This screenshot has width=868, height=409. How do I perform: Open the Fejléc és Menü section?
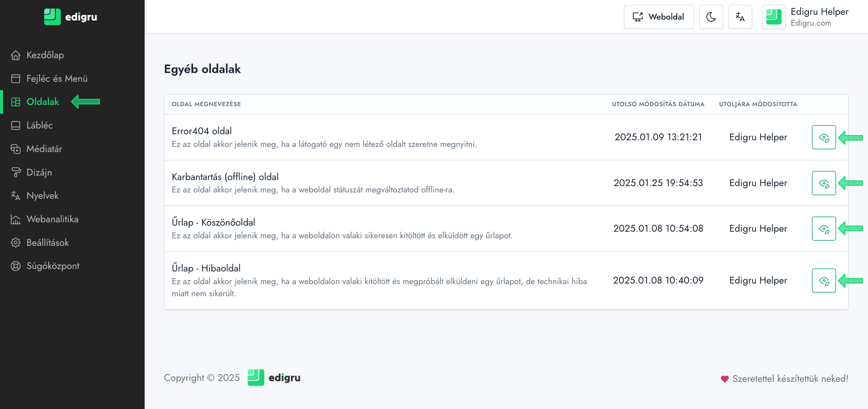(57, 78)
